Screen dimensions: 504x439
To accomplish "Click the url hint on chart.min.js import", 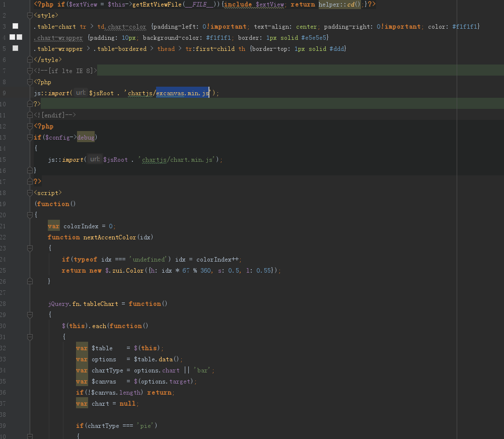I will click(x=94, y=159).
